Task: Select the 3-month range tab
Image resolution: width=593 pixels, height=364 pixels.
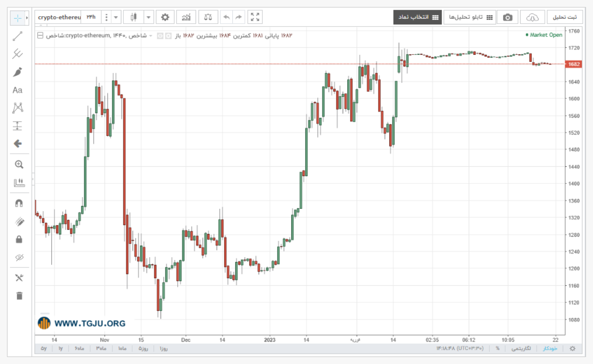Action: (x=101, y=348)
